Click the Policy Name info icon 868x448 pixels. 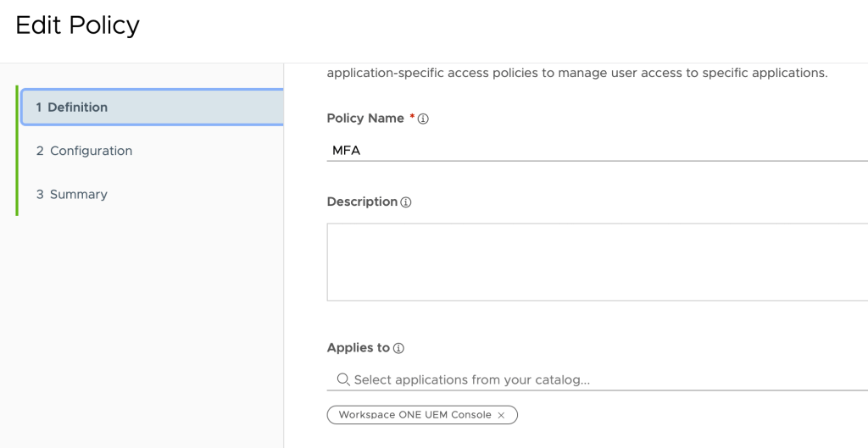423,119
